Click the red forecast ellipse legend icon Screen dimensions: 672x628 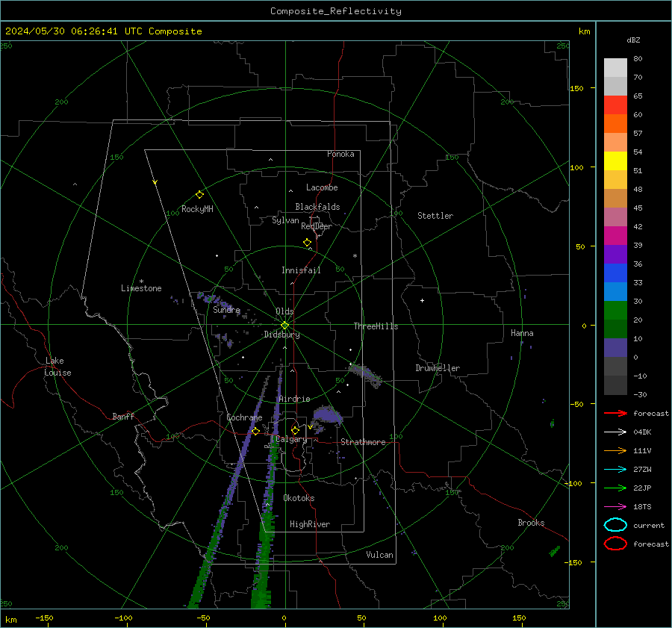pos(615,544)
